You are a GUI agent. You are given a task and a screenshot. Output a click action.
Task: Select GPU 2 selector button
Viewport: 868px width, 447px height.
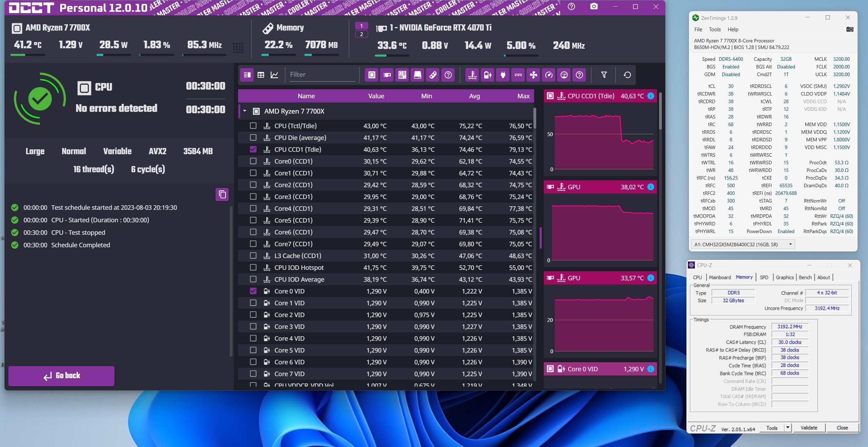tap(361, 34)
